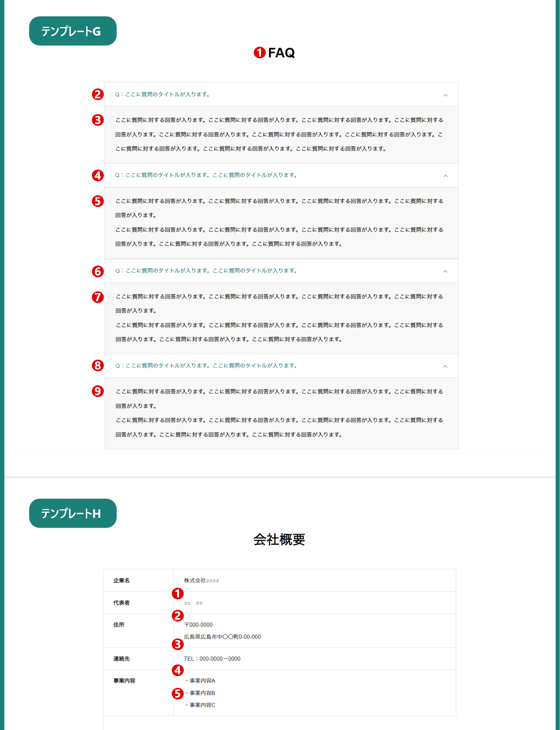Click question title text next to marker 8
The width and height of the screenshot is (560, 730).
[x=206, y=366]
